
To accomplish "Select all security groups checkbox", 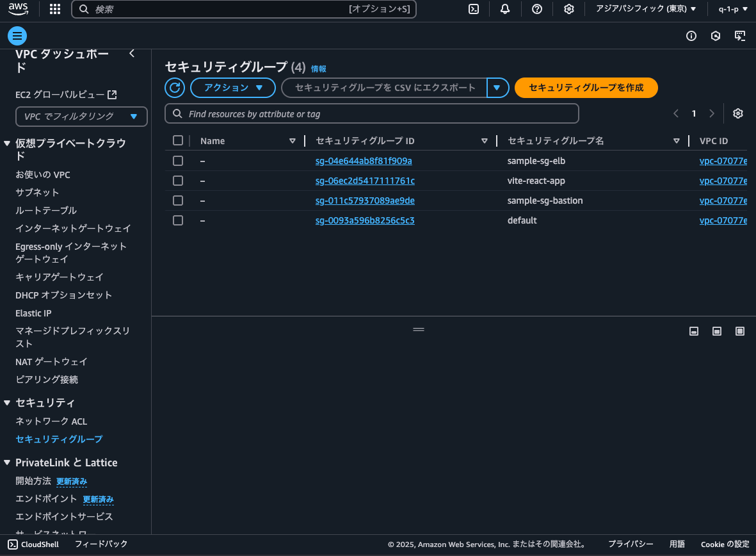I will (x=178, y=140).
